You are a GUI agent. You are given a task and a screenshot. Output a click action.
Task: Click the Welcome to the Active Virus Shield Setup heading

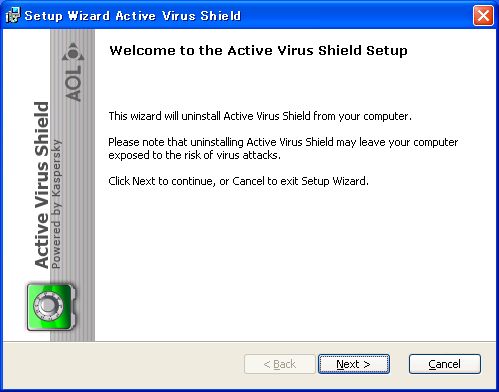coord(259,51)
